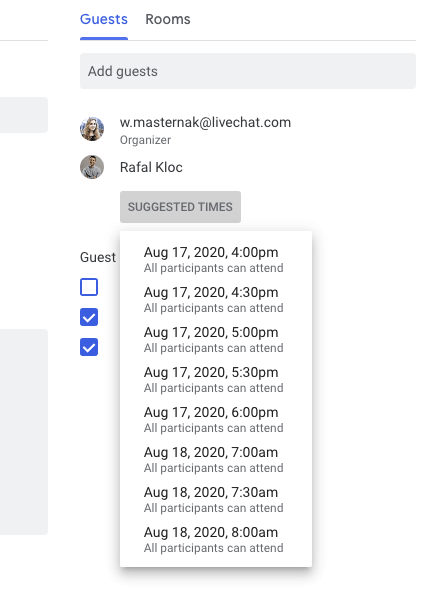
Task: Click the SUGGESTED TIMES button
Action: 180,207
